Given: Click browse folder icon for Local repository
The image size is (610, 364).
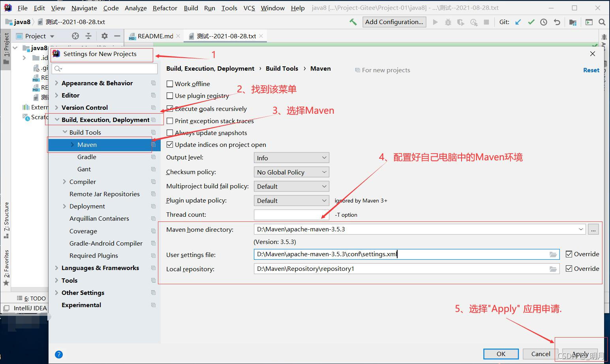Looking at the screenshot, I should (553, 269).
